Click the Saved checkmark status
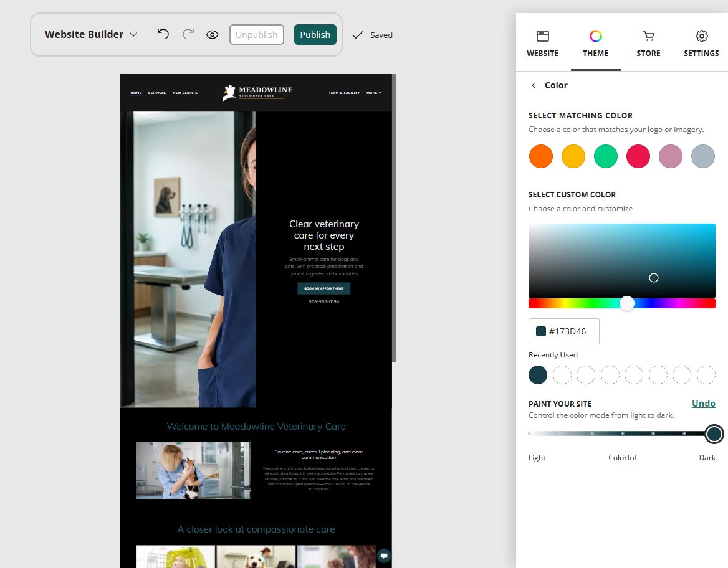The height and width of the screenshot is (568, 728). pos(372,35)
